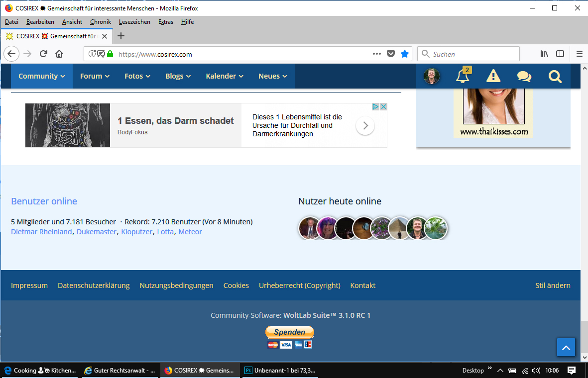Open the Firefox library icon
Screen dimensions: 588x378
544,54
